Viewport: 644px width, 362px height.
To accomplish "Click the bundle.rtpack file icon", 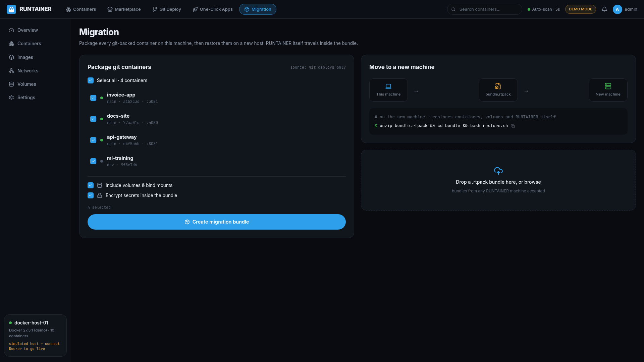I will point(498,86).
